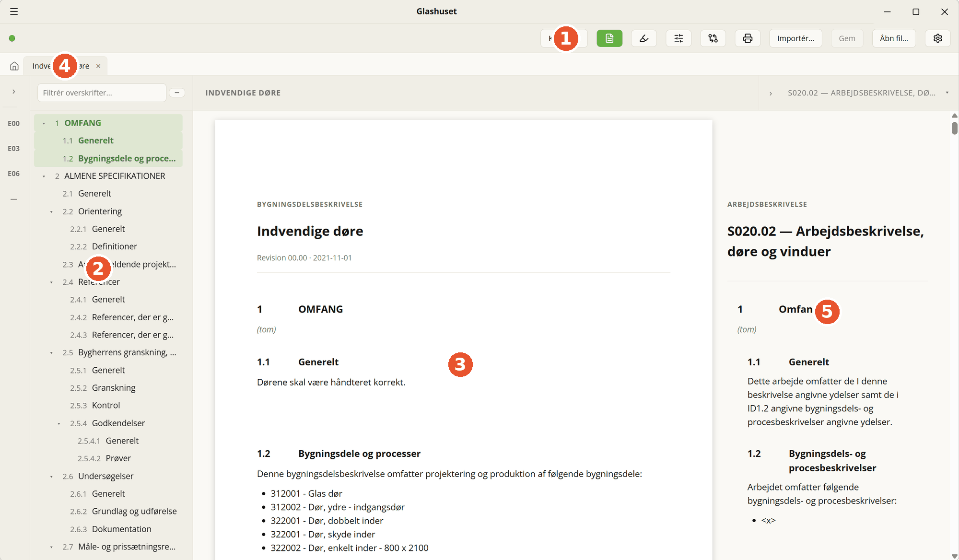Toggle the green document view button
This screenshot has width=959, height=560.
pos(609,38)
